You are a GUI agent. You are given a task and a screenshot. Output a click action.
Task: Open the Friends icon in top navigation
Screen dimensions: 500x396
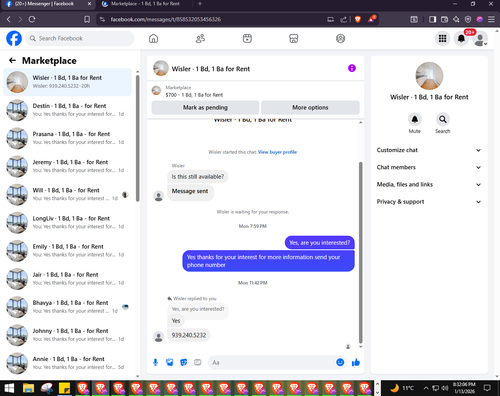point(200,38)
